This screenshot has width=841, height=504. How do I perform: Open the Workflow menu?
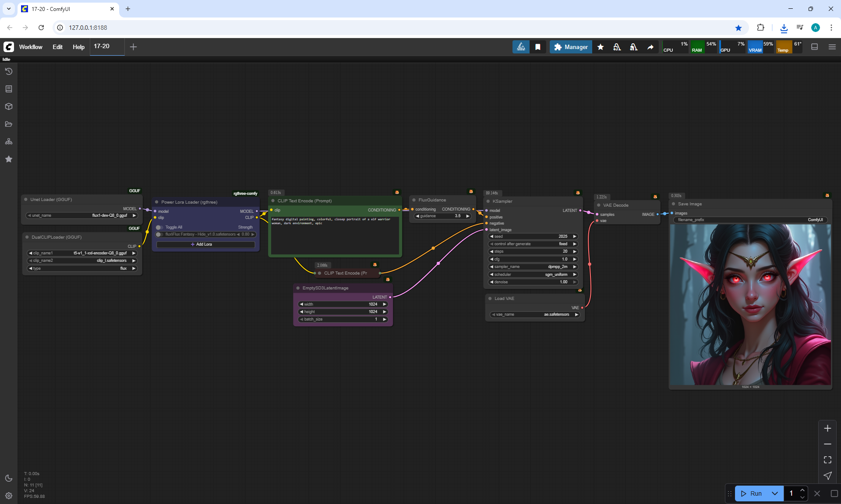click(31, 47)
